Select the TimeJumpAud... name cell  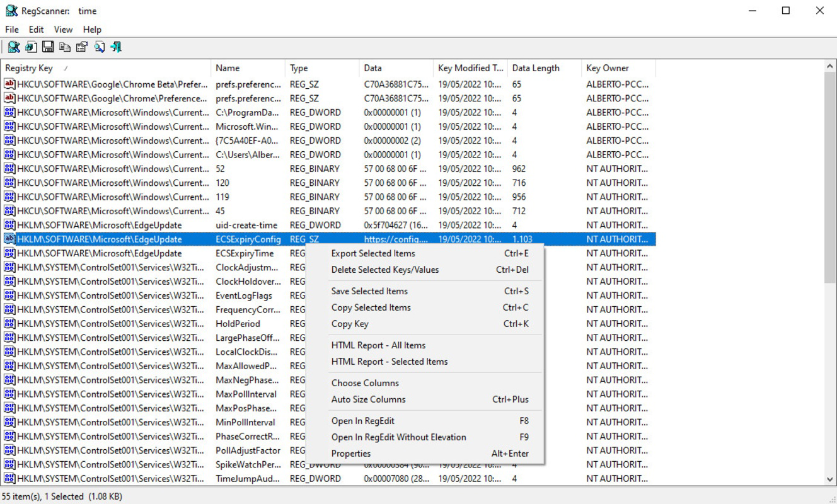[x=248, y=478]
